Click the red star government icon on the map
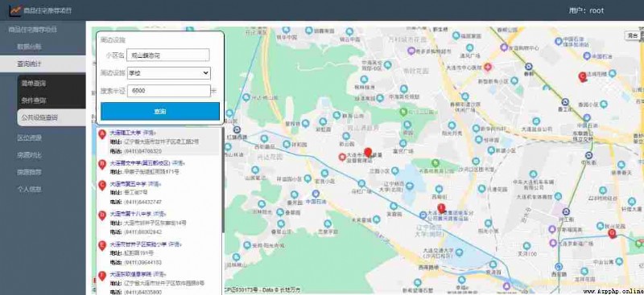This screenshot has height=295, width=644. point(341,156)
